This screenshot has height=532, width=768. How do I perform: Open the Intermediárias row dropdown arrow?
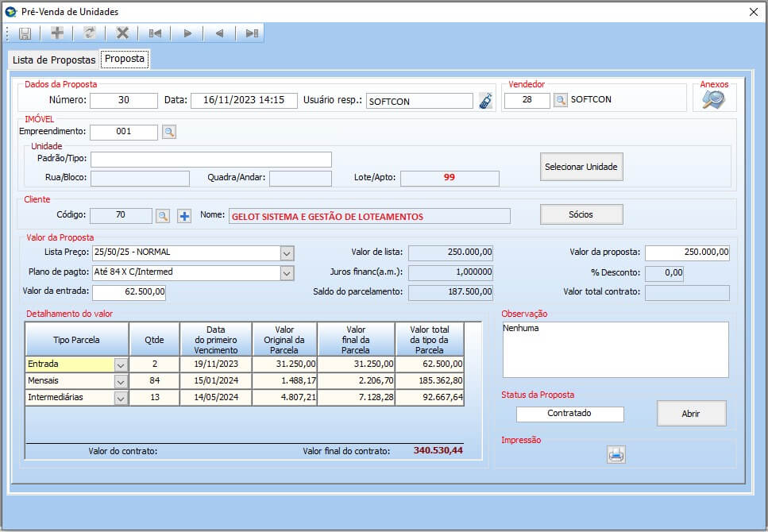point(121,398)
